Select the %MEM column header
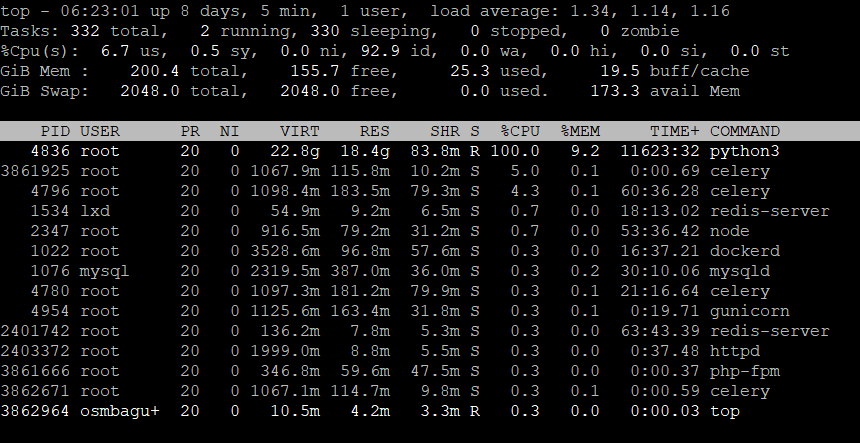 580,131
